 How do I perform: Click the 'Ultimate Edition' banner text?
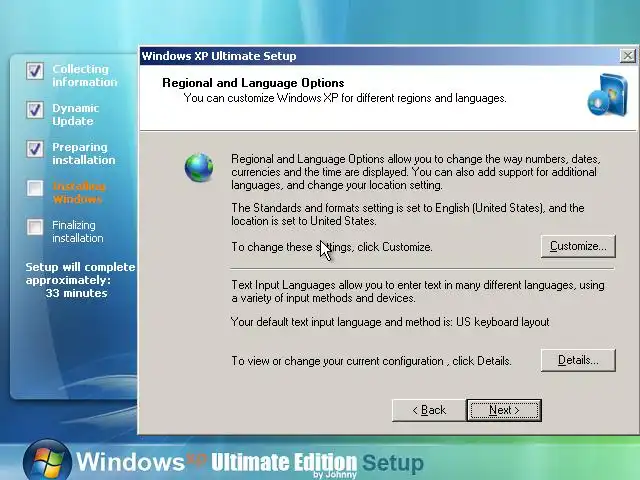(x=284, y=462)
